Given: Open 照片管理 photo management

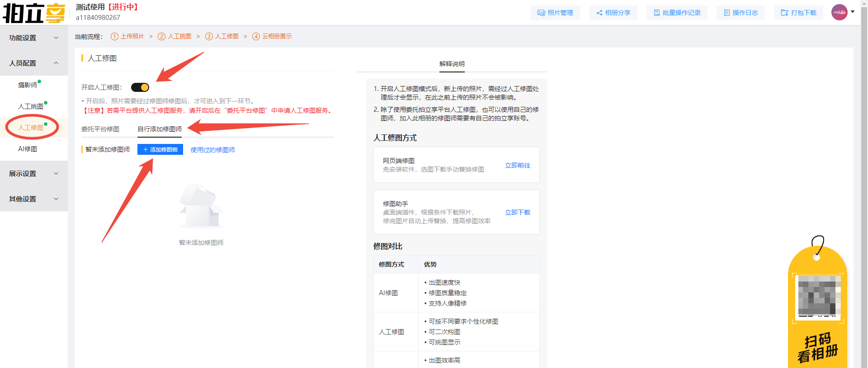Looking at the screenshot, I should pos(555,13).
